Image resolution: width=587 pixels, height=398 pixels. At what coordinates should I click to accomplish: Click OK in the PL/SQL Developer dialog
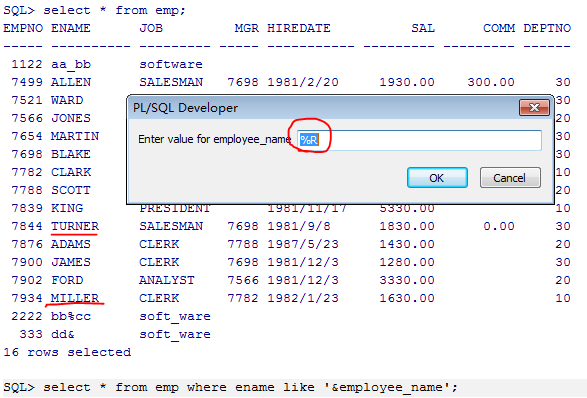click(x=437, y=177)
